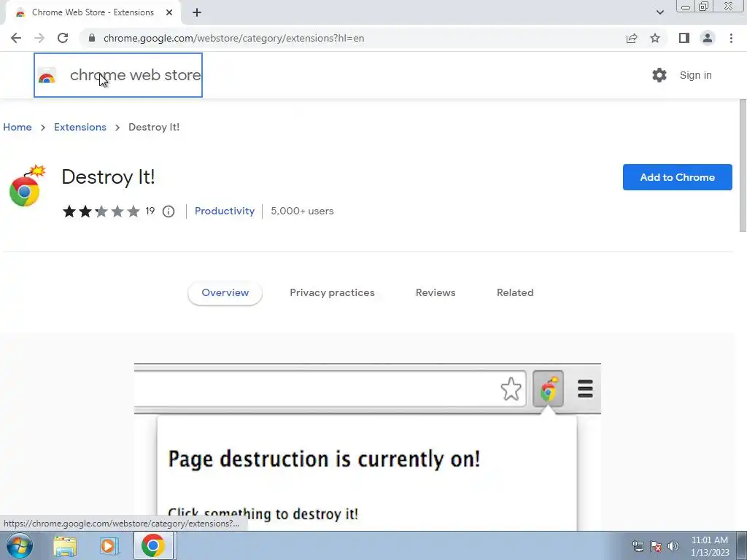Screen dimensions: 747x560
Task: Click the forward navigation arrow
Action: click(39, 38)
